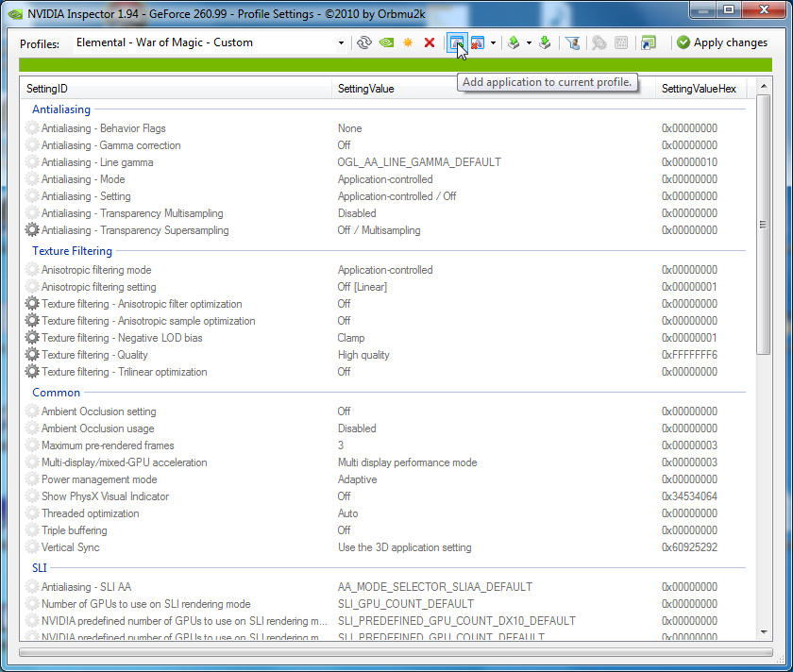Add application to current profile

point(456,42)
